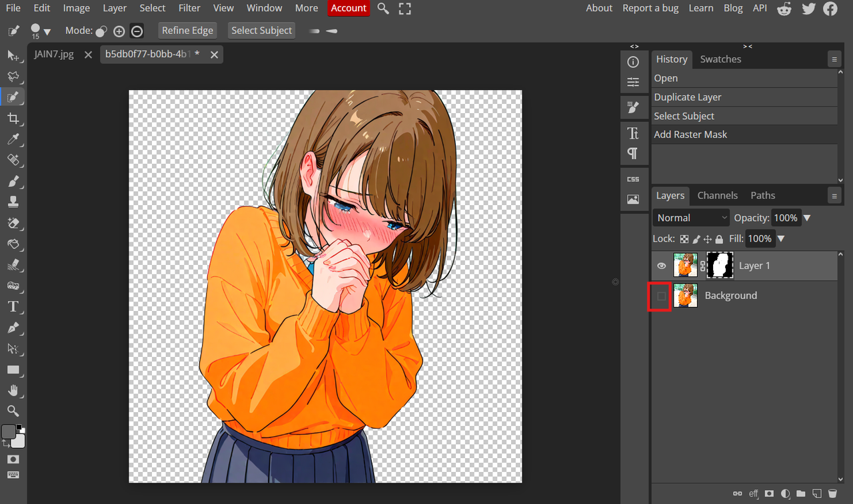This screenshot has width=853, height=504.
Task: Enter fullscreen mode via brackets icon
Action: point(405,9)
